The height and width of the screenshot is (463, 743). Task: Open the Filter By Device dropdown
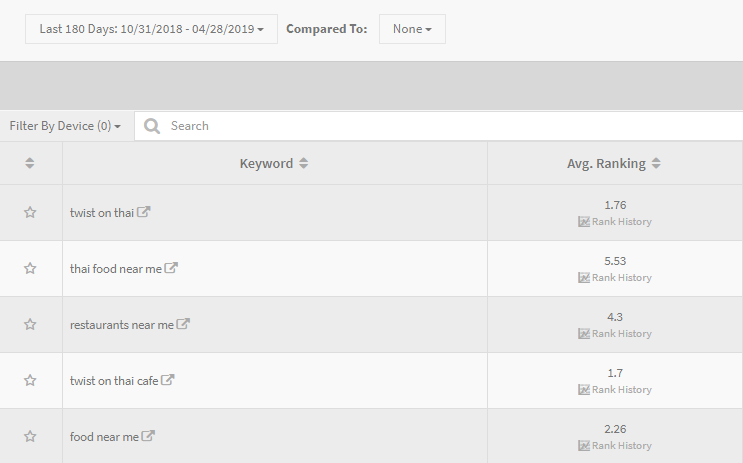(x=65, y=126)
